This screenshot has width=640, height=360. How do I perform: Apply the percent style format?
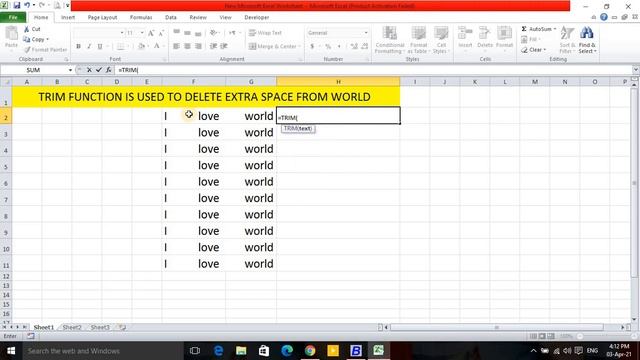tap(328, 47)
